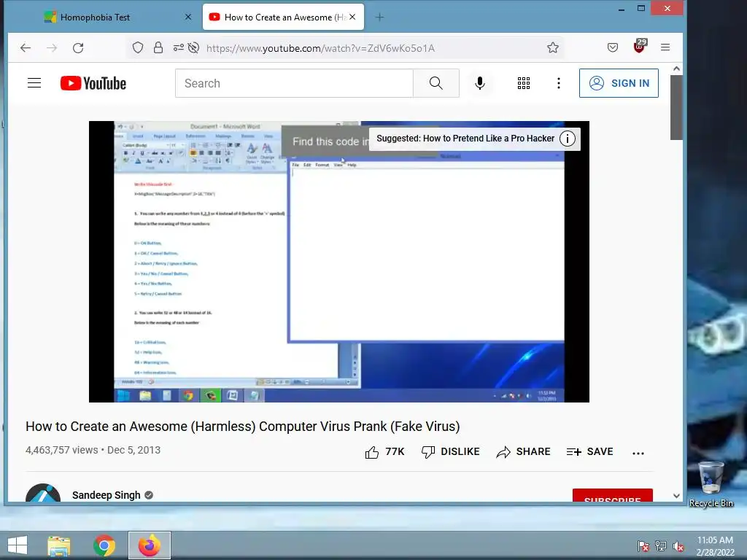Click the padlock site information icon
The height and width of the screenshot is (560, 747).
point(158,47)
